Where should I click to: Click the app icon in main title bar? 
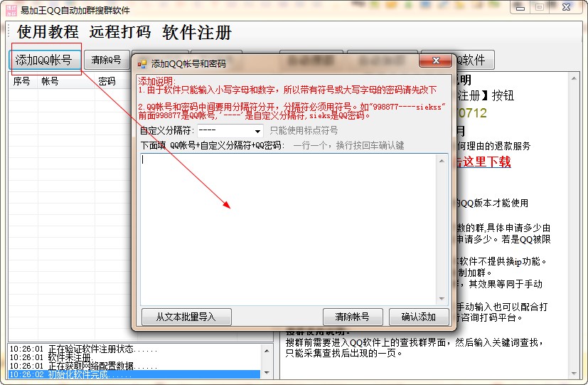coord(11,10)
